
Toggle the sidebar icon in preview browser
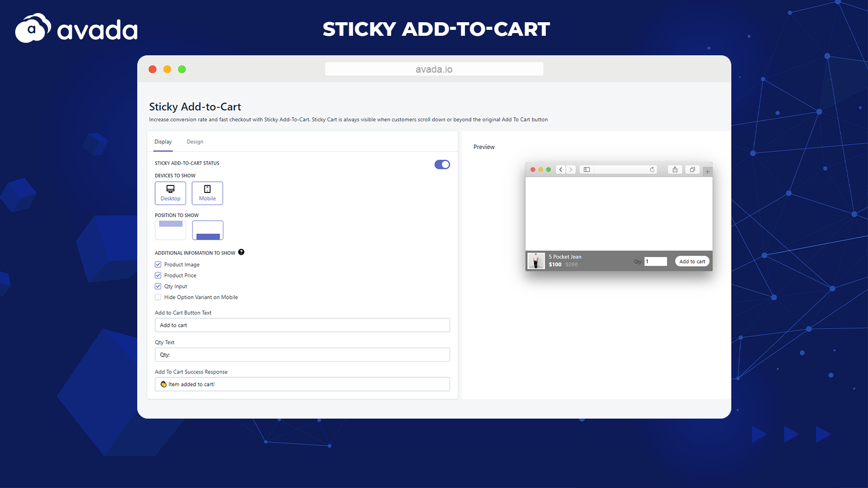tap(586, 170)
